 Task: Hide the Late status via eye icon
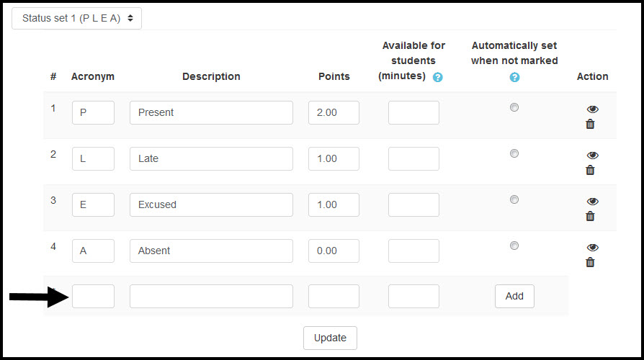pyautogui.click(x=592, y=156)
